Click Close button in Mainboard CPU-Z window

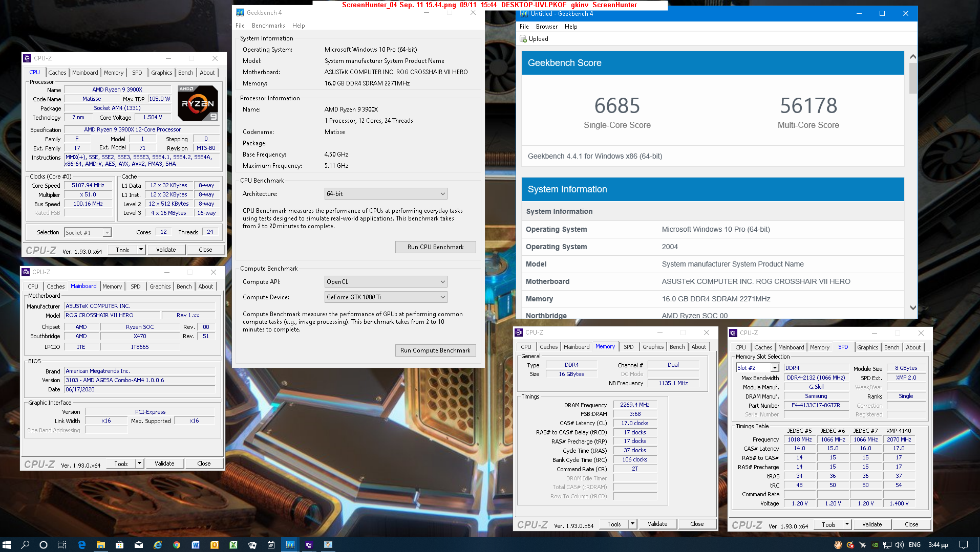[204, 463]
